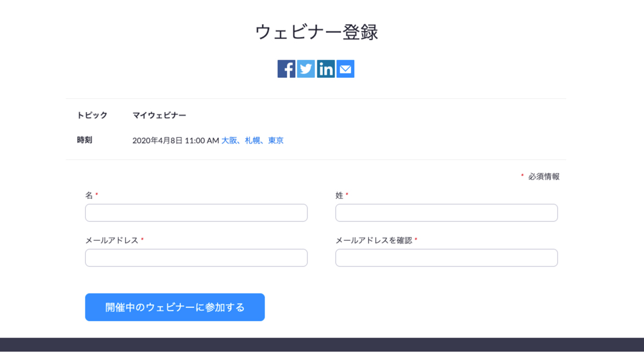644x362 pixels.
Task: Click the メールアドレス field label
Action: pos(112,241)
